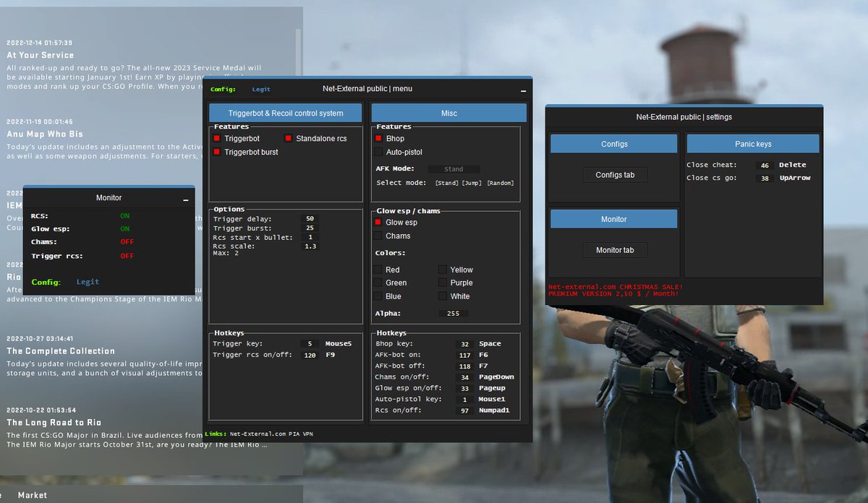Edit the Trigger burst value field

310,228
